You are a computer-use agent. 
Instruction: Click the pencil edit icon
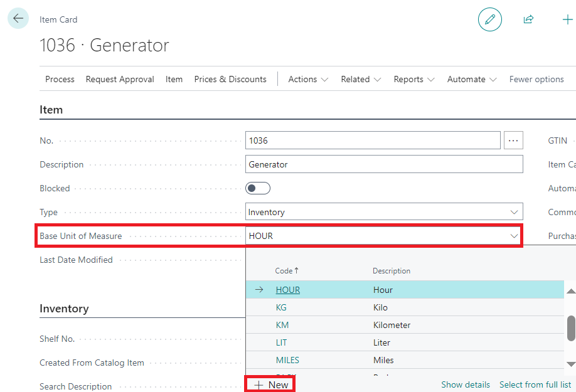pos(490,19)
